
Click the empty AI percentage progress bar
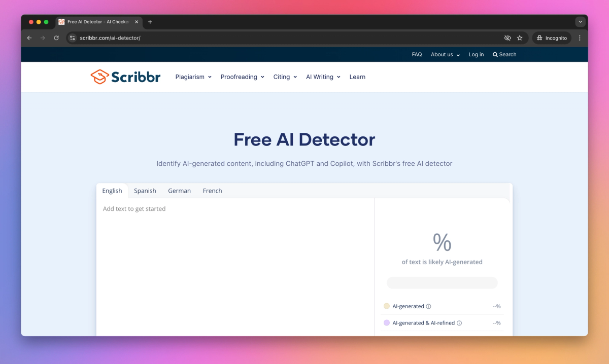coord(442,283)
